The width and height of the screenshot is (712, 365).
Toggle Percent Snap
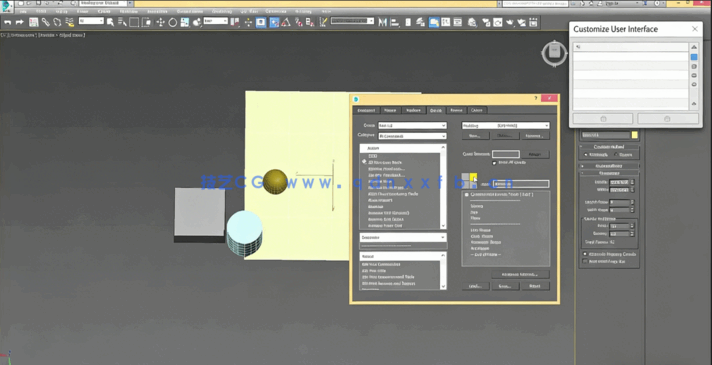tap(298, 22)
